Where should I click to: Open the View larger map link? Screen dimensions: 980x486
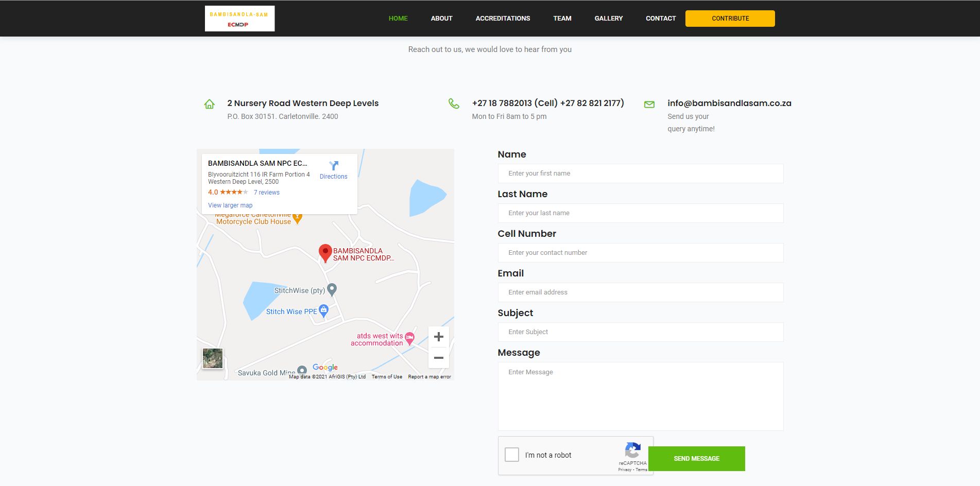(230, 205)
